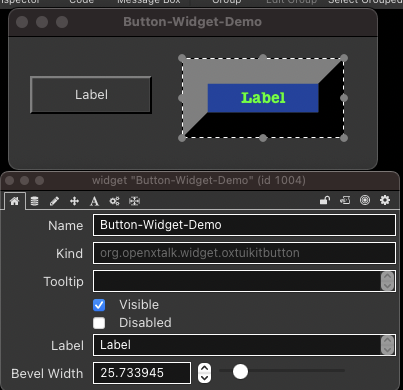
Task: Open the pencil colors tab in inspector
Action: tap(54, 201)
